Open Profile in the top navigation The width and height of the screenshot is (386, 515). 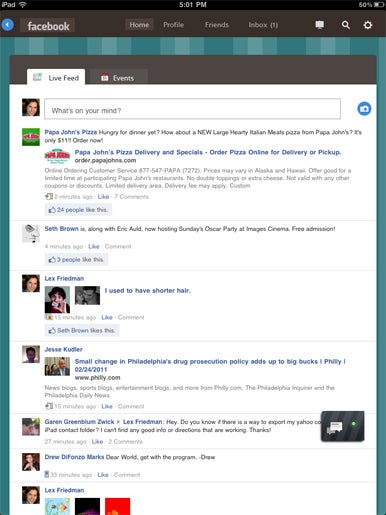point(173,25)
